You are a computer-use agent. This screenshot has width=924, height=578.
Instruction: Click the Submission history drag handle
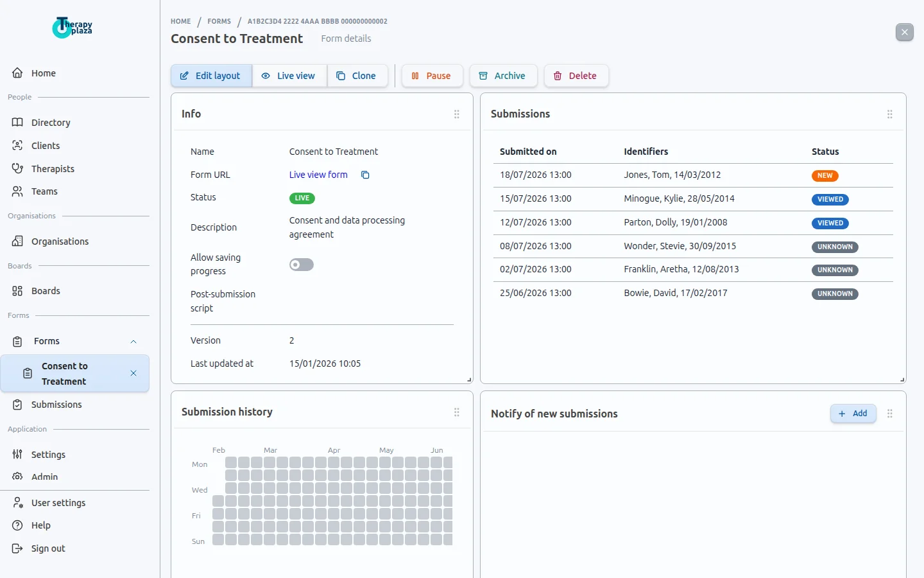(x=457, y=412)
